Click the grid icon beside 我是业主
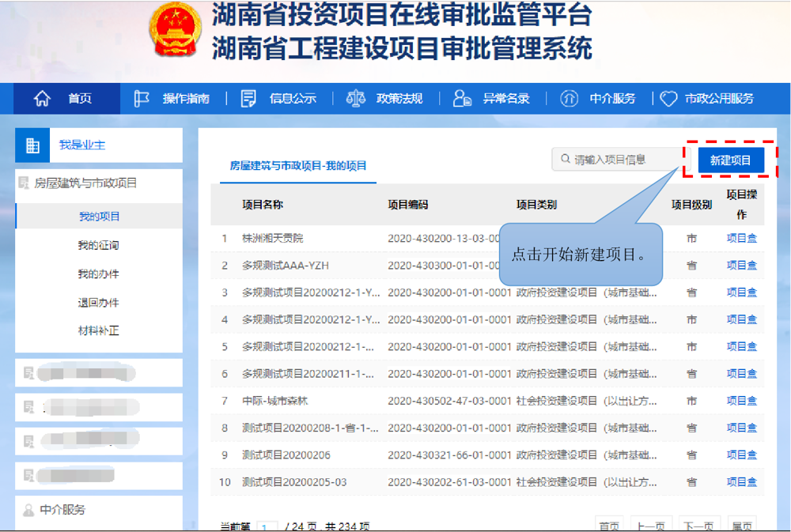The width and height of the screenshot is (791, 532). [x=31, y=145]
